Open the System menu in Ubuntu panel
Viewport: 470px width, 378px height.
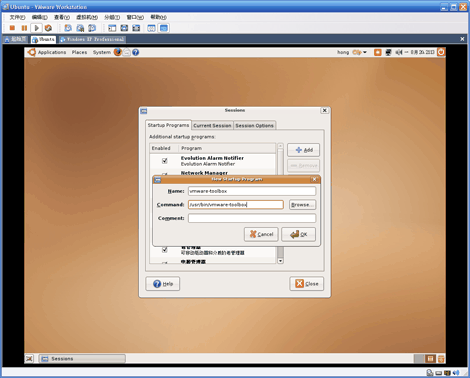click(x=102, y=52)
